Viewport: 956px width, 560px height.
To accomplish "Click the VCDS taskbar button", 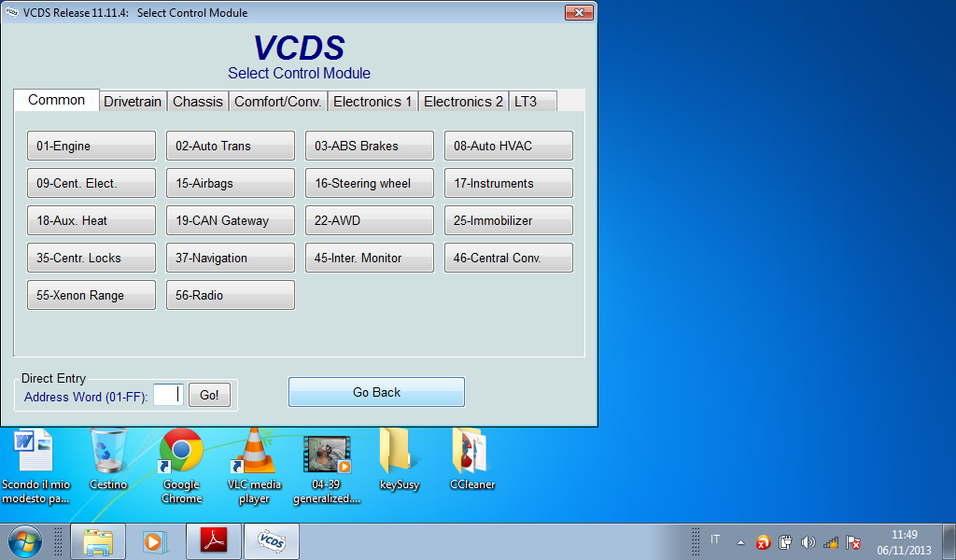I will (x=272, y=541).
